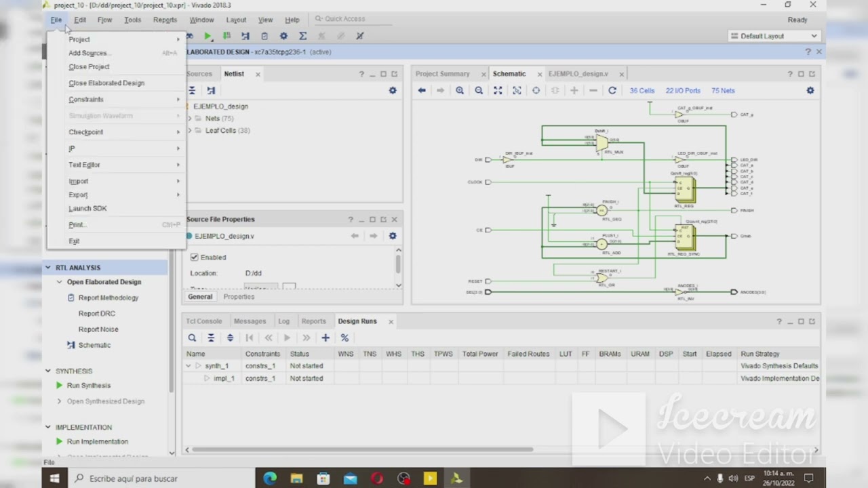This screenshot has height=488, width=868.
Task: Click the green Run icon in main toolbar
Action: coord(208,36)
